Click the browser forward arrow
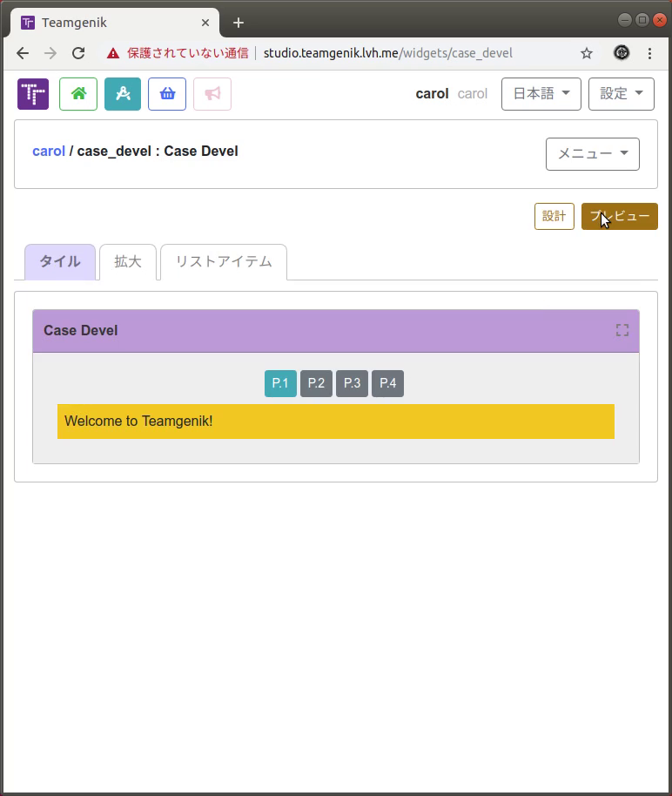672x796 pixels. (x=50, y=53)
